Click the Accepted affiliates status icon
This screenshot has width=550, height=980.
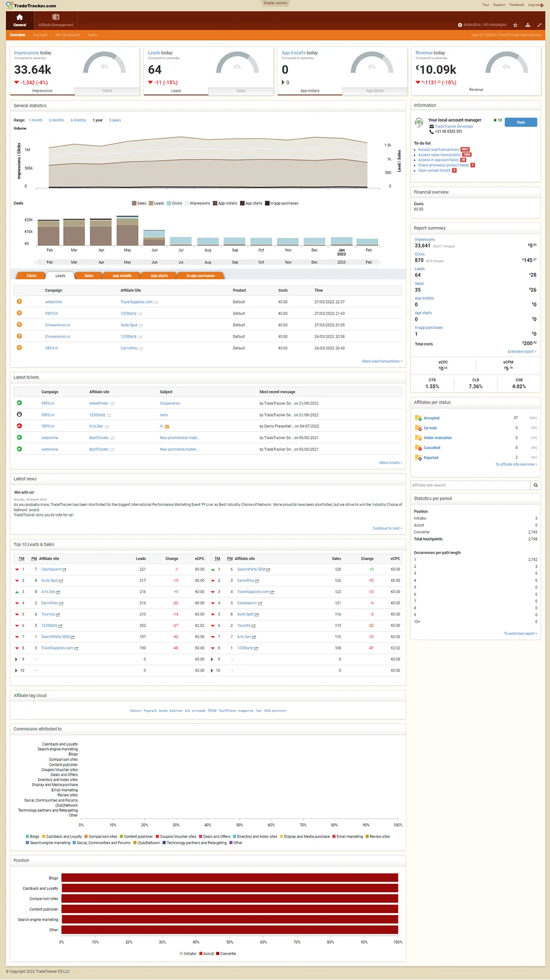[x=418, y=418]
